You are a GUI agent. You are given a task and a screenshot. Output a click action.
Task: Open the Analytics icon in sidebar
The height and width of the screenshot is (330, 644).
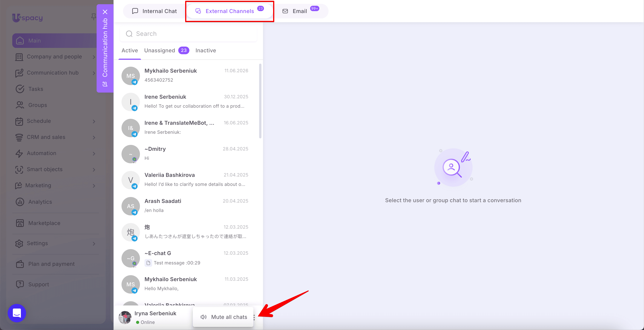(x=20, y=202)
